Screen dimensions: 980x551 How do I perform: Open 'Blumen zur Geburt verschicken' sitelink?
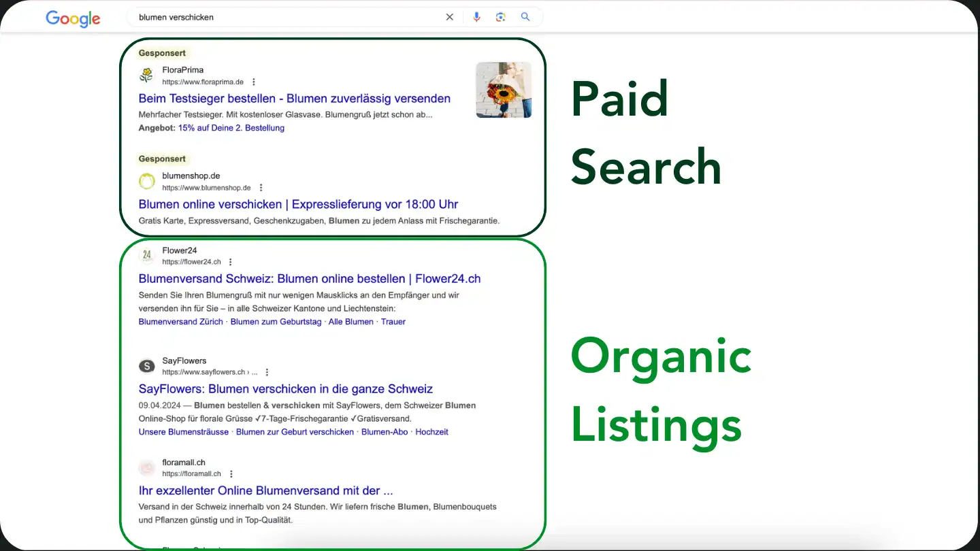(x=295, y=432)
